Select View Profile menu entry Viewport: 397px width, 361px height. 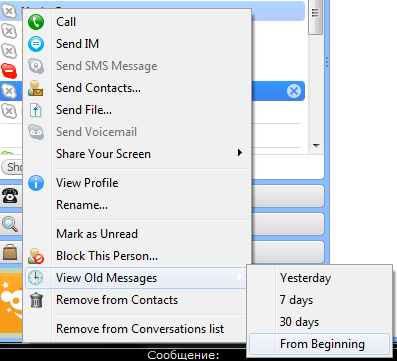coord(137,183)
